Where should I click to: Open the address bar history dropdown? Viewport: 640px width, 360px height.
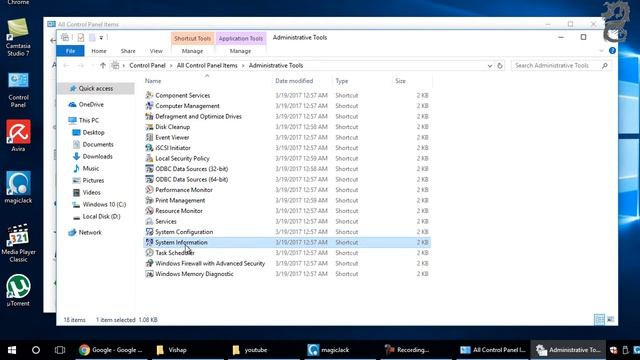[489, 65]
